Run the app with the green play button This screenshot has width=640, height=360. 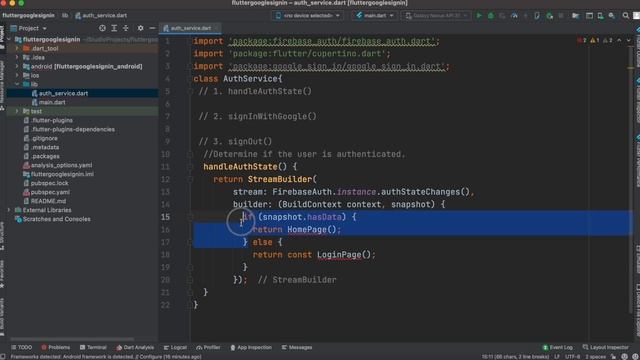pos(479,16)
